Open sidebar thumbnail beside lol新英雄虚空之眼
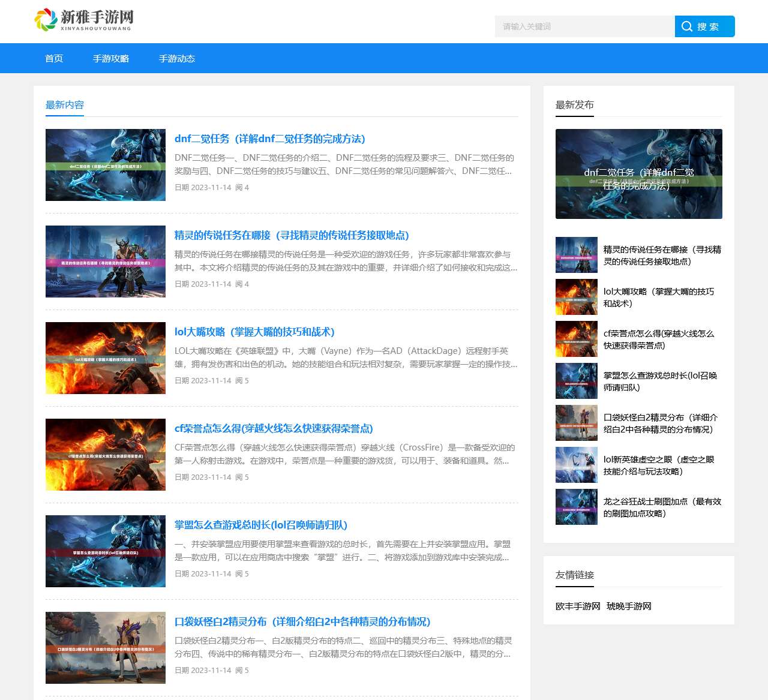The width and height of the screenshot is (768, 700). coord(577,465)
